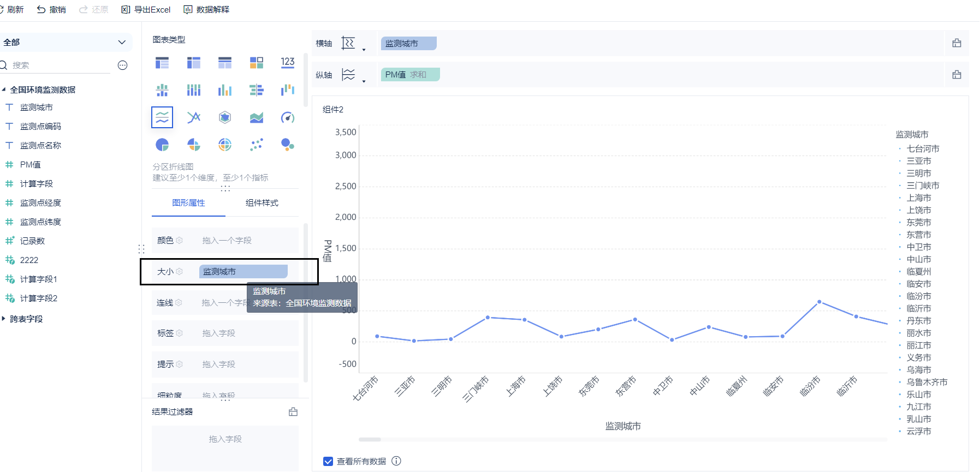Select the multi-series column chart type
Screen dimensions: 980x472
coord(225,90)
